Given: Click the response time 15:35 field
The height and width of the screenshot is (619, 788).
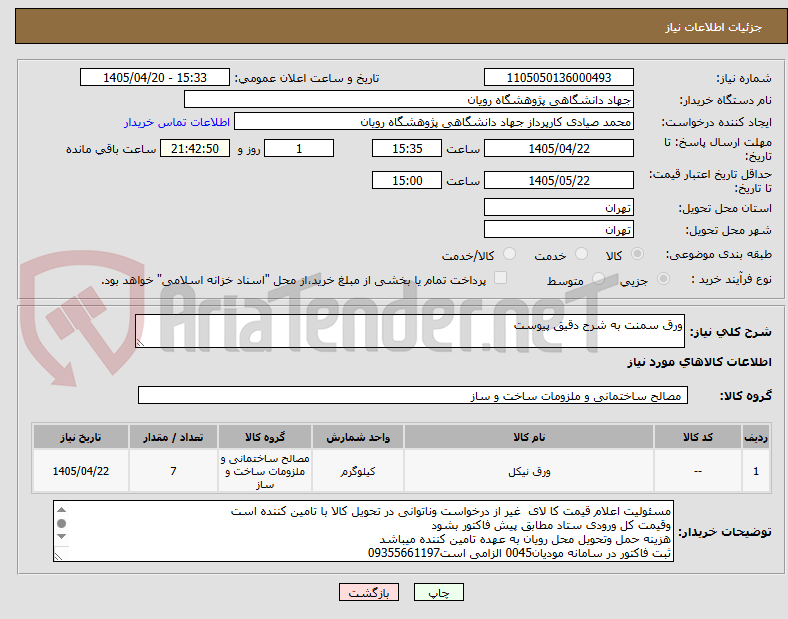Looking at the screenshot, I should pyautogui.click(x=407, y=148).
